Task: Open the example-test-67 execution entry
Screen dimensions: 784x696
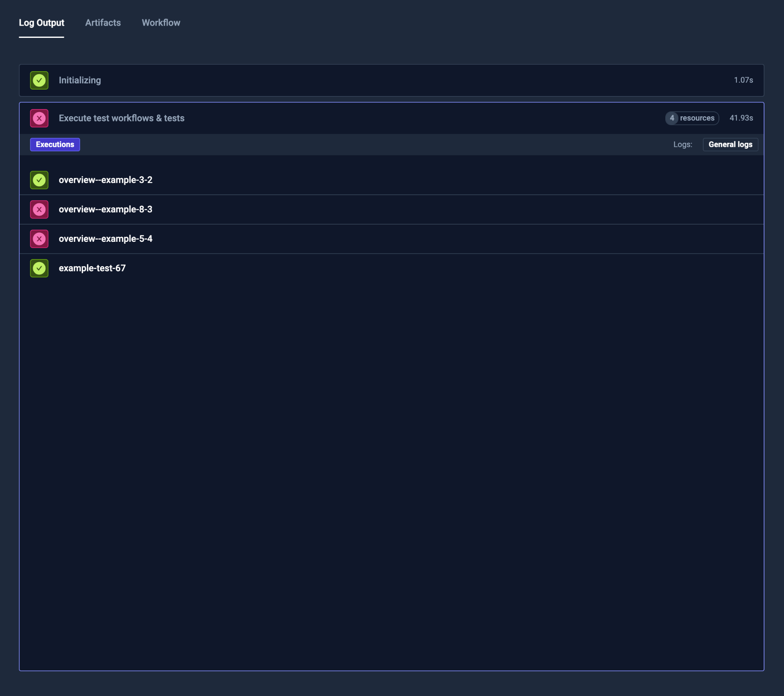Action: pos(92,268)
